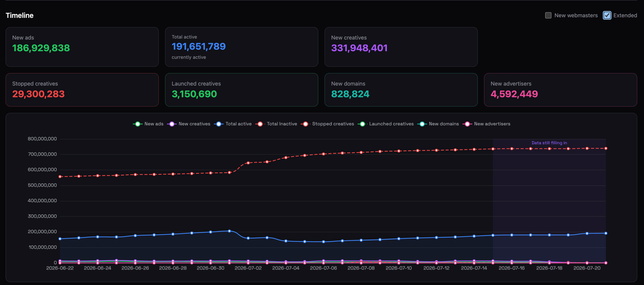Image resolution: width=644 pixels, height=285 pixels.
Task: Toggle the New ads legend marker
Action: pos(138,124)
